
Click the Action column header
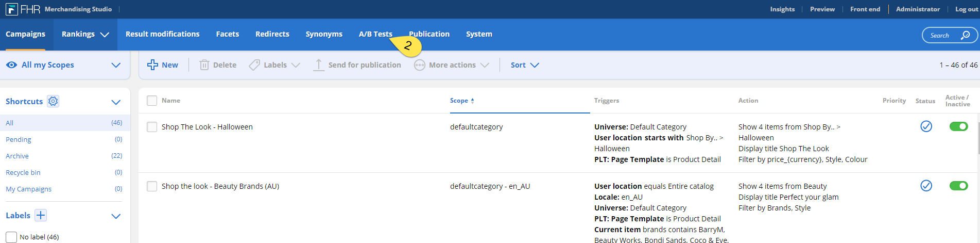point(748,101)
